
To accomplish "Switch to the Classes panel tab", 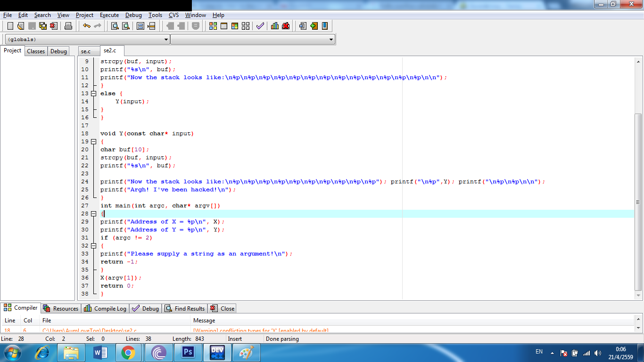I will (x=36, y=51).
